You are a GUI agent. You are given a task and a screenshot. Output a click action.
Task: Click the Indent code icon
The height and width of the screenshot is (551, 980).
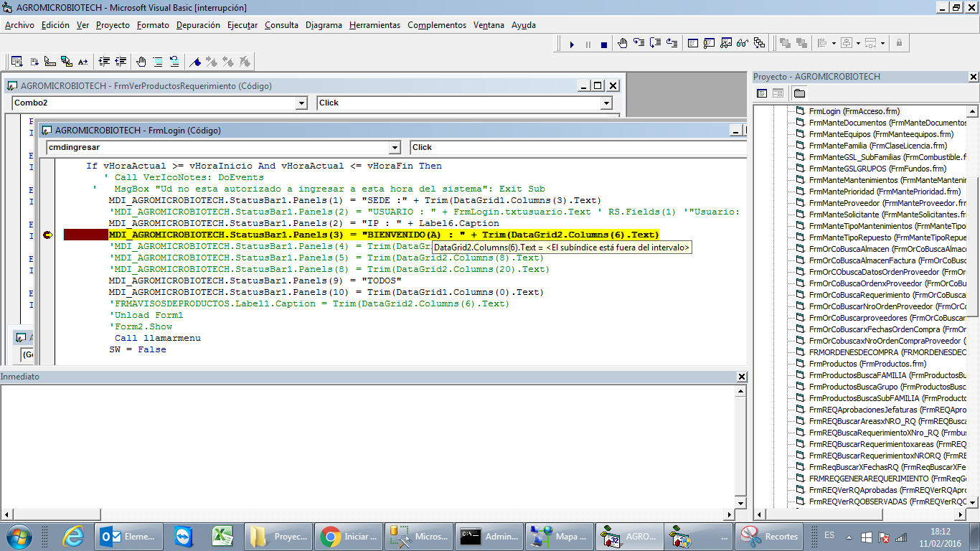tap(105, 62)
